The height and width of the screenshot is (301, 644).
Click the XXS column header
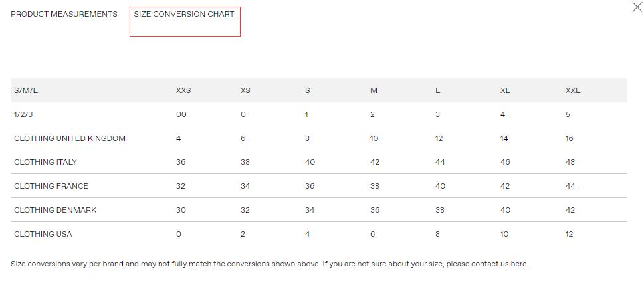183,90
